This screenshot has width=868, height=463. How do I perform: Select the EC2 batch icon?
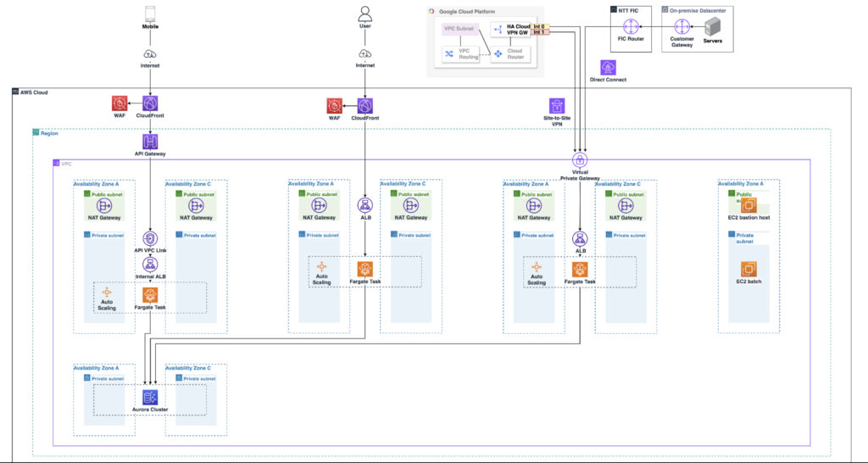click(x=748, y=269)
